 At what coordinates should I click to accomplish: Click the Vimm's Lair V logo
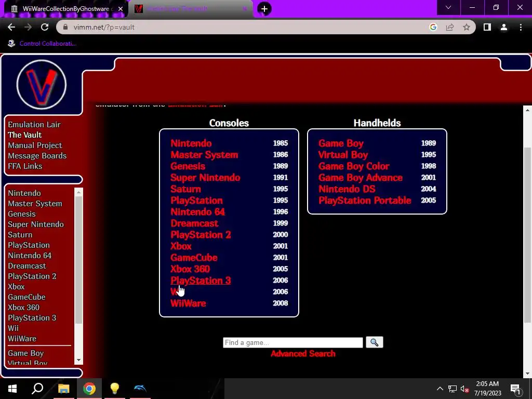coord(42,85)
